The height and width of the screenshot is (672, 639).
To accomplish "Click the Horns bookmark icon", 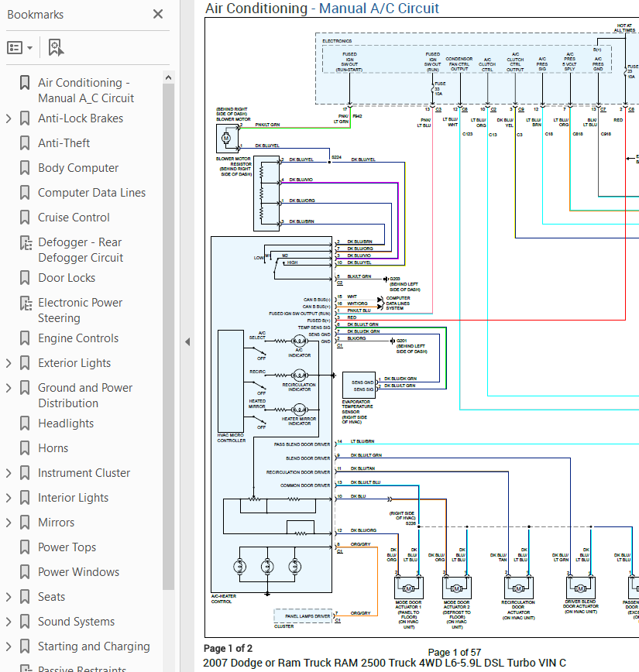I will pos(25,448).
